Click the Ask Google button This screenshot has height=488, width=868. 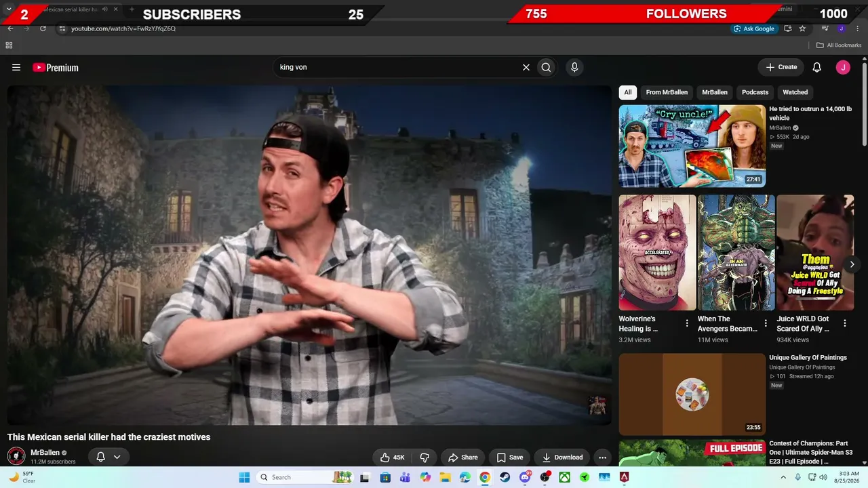click(x=753, y=28)
